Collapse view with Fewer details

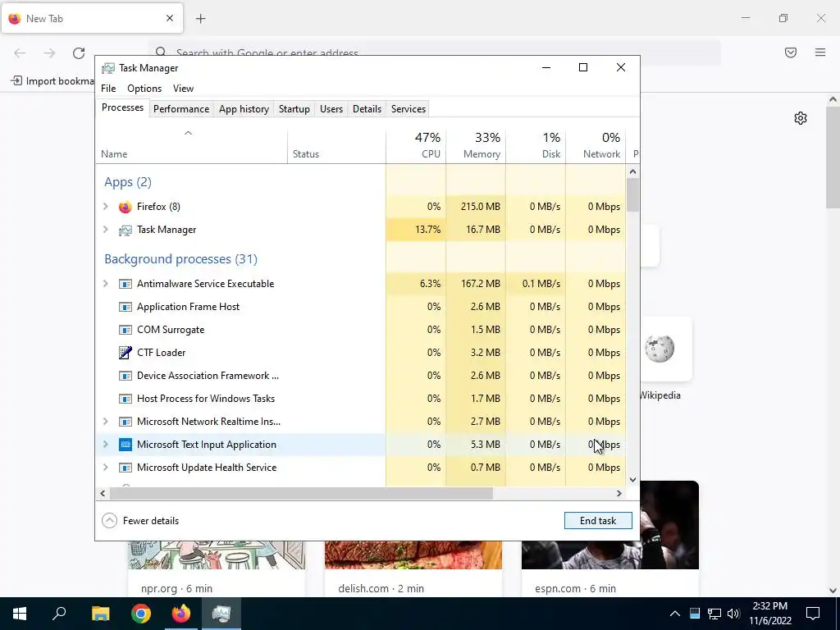pos(140,521)
